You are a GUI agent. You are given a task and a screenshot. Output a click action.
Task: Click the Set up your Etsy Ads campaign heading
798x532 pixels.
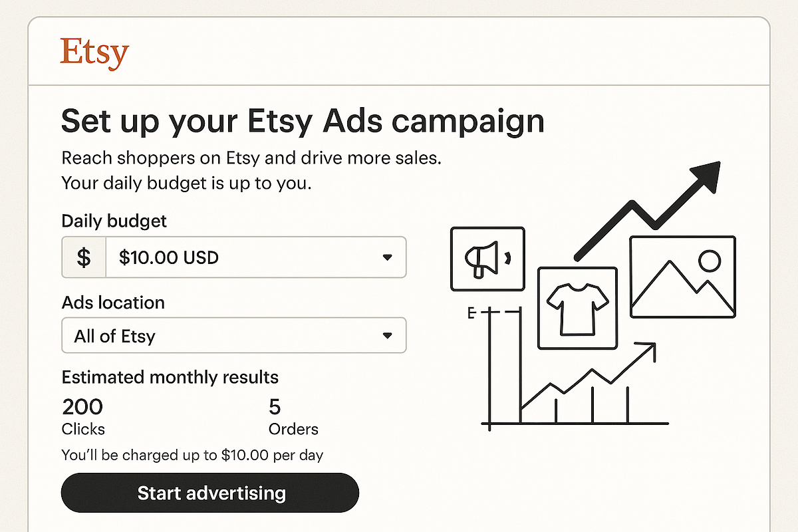click(303, 121)
